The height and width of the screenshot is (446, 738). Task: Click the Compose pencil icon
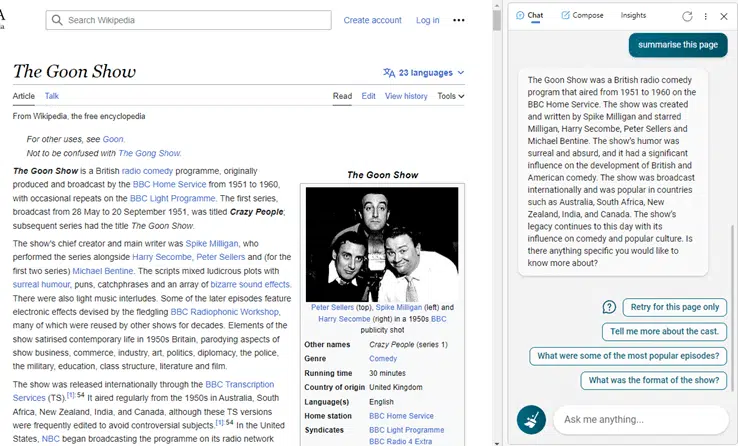[x=565, y=16]
